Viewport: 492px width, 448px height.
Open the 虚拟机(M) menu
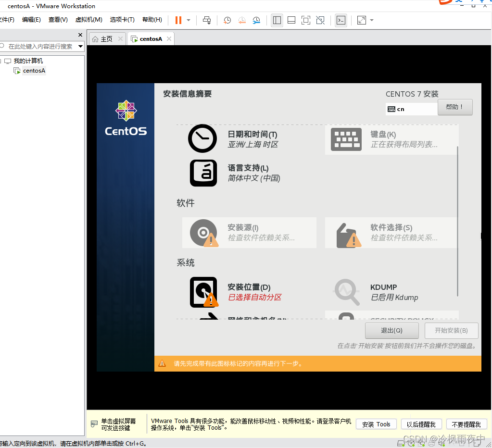coord(89,20)
